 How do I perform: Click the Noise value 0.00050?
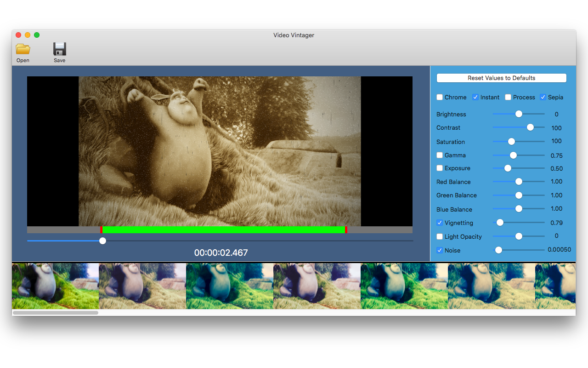pyautogui.click(x=560, y=250)
